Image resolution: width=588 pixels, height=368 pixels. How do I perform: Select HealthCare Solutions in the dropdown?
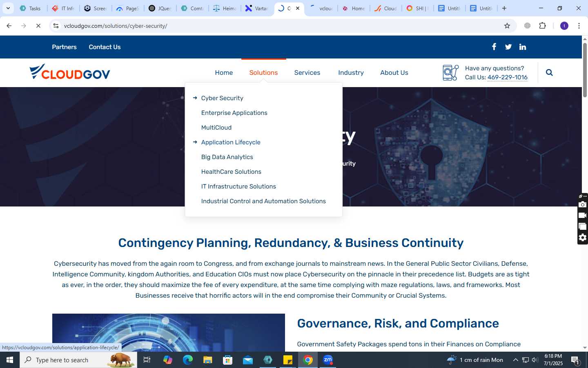coord(231,172)
